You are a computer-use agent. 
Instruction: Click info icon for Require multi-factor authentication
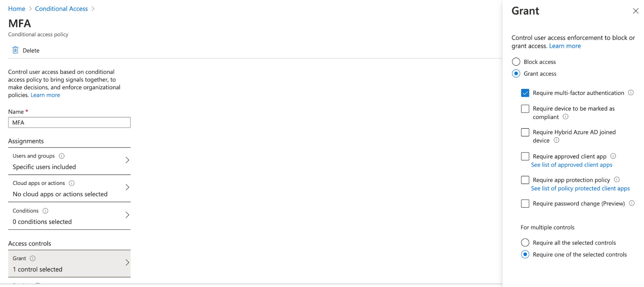coord(631,92)
